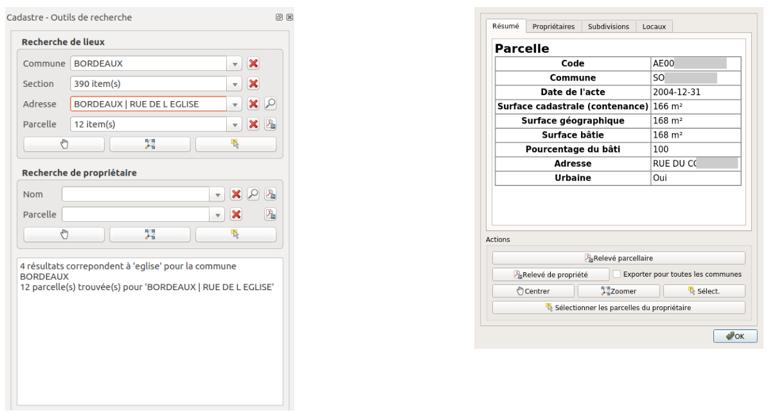
Task: Toggle Exporter pour toutes les communes checkbox
Action: tap(617, 274)
